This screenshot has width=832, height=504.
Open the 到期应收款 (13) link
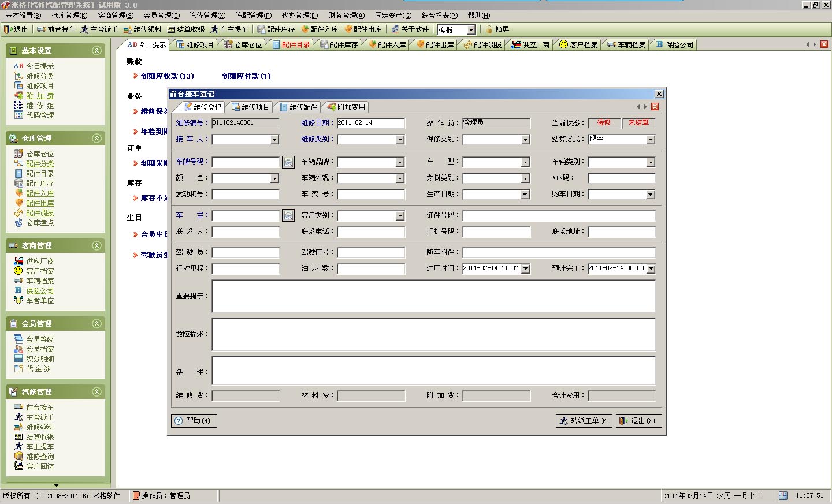click(167, 76)
